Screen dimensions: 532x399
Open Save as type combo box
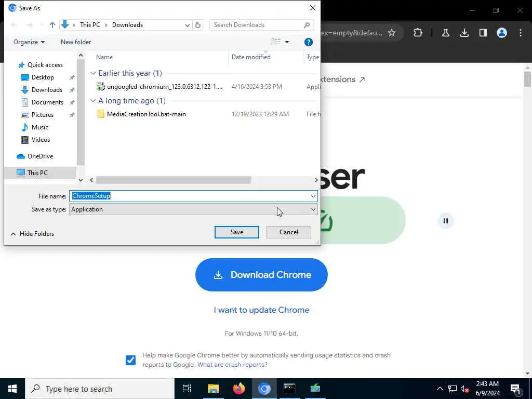point(193,209)
